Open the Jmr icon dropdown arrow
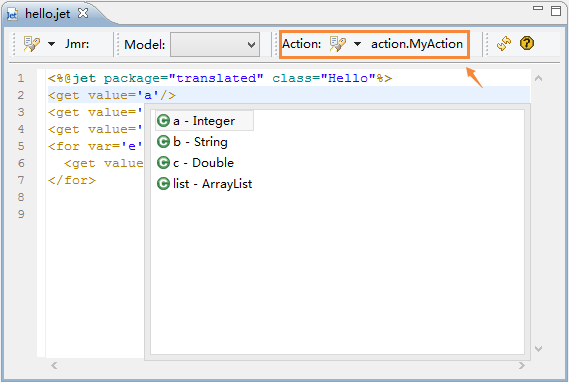The height and width of the screenshot is (382, 569). [x=51, y=44]
